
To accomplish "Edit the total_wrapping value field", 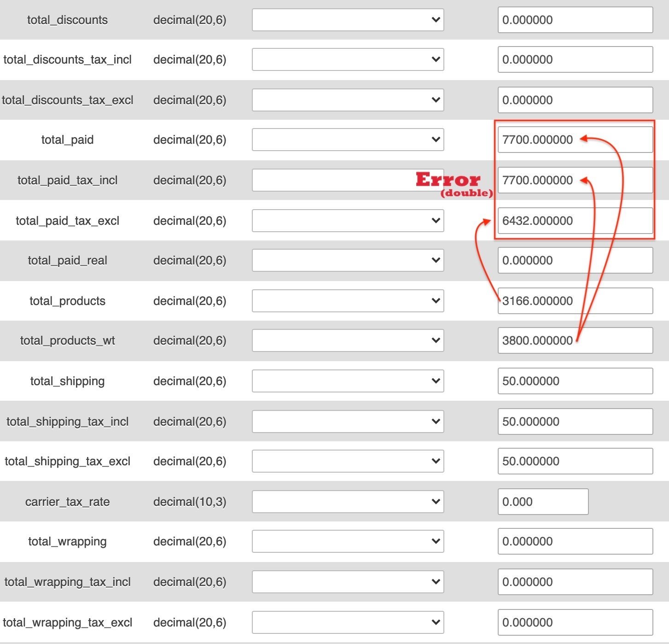I will (x=575, y=541).
